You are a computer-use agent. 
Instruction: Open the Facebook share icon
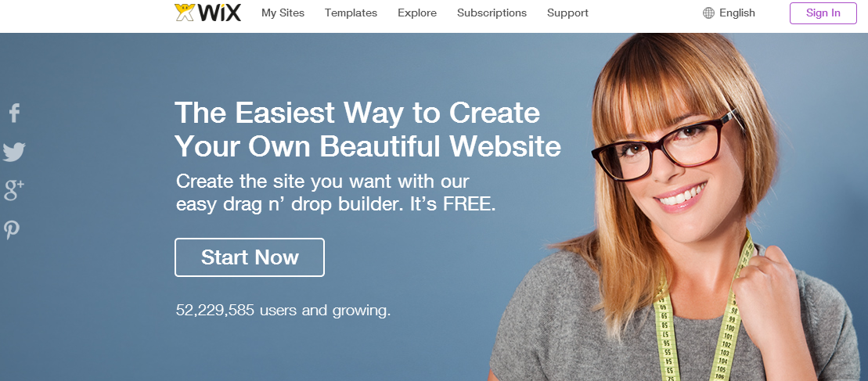14,113
